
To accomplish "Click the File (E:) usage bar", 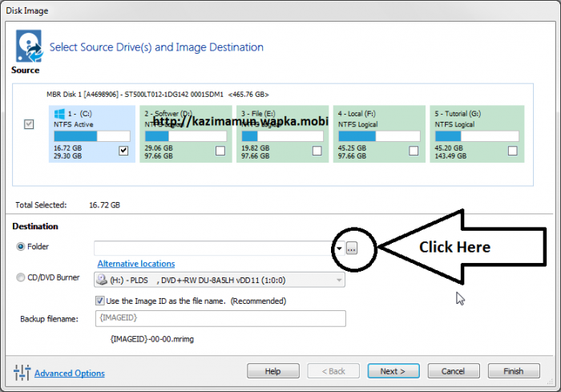I will click(282, 136).
